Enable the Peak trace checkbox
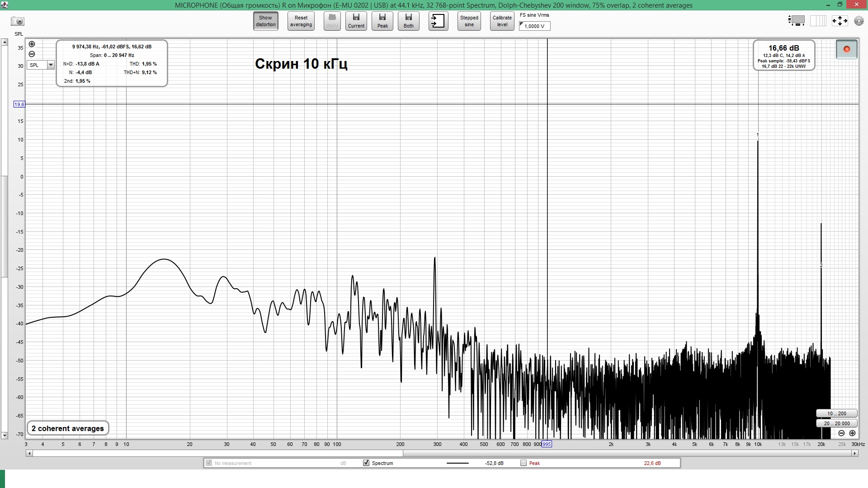The image size is (868, 488). [524, 463]
